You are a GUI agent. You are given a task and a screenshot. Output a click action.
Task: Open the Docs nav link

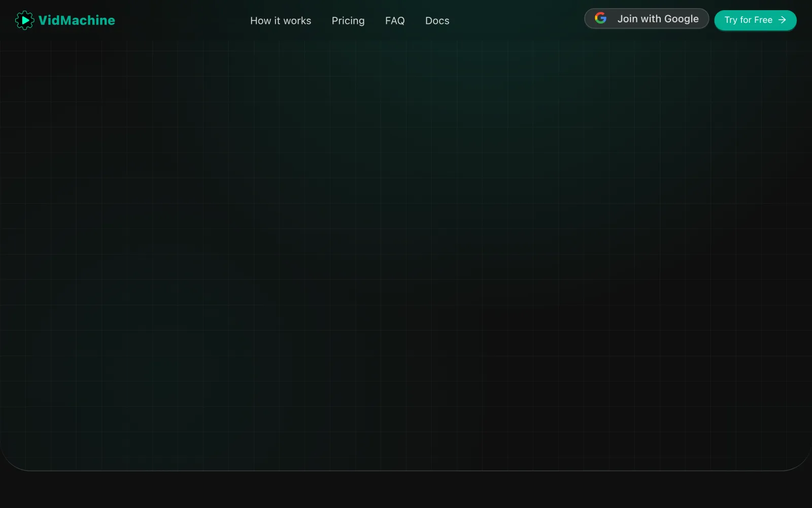[437, 21]
